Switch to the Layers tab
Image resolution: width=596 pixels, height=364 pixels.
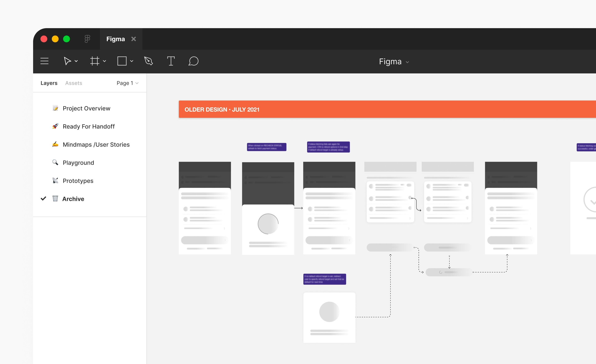49,83
